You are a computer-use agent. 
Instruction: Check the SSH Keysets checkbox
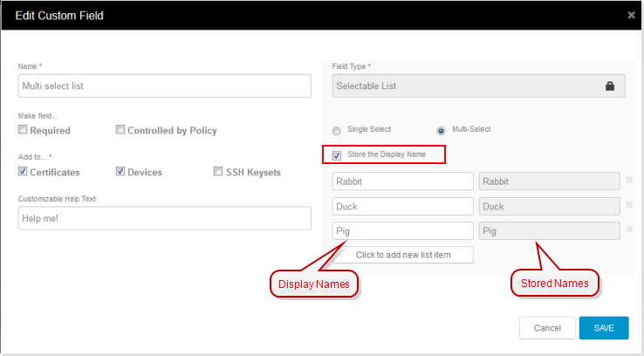click(x=218, y=172)
